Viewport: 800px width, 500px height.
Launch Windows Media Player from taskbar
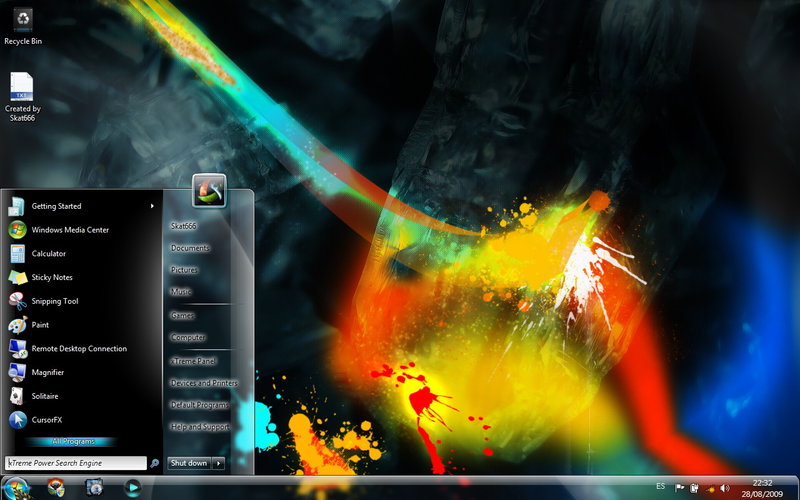132,487
